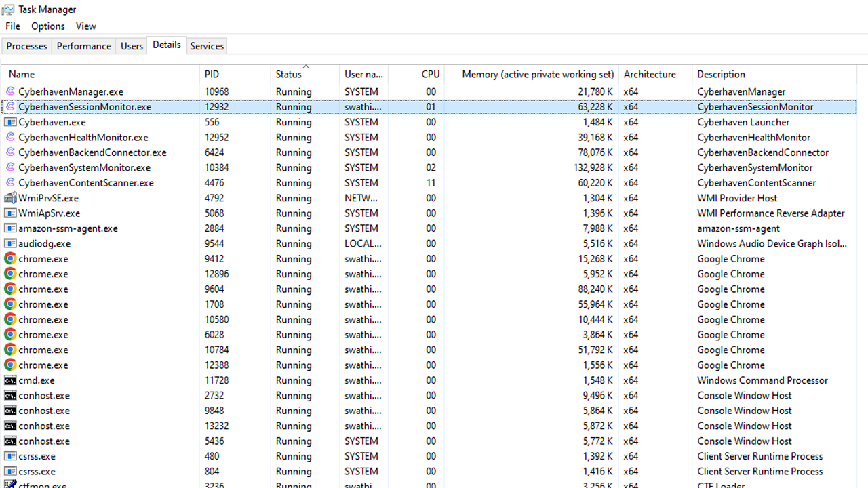
Task: Switch to the Services tab
Action: tap(207, 46)
